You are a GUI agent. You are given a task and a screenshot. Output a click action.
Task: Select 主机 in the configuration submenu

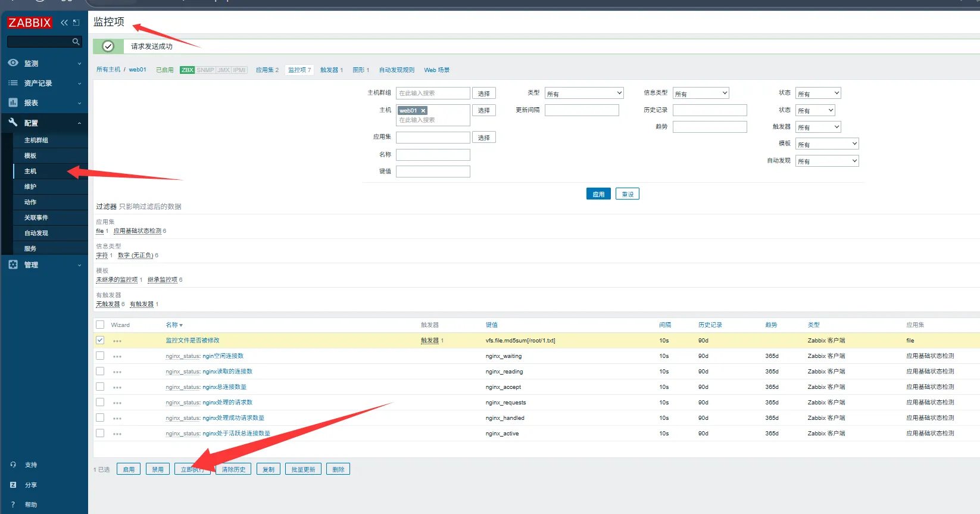(x=30, y=171)
